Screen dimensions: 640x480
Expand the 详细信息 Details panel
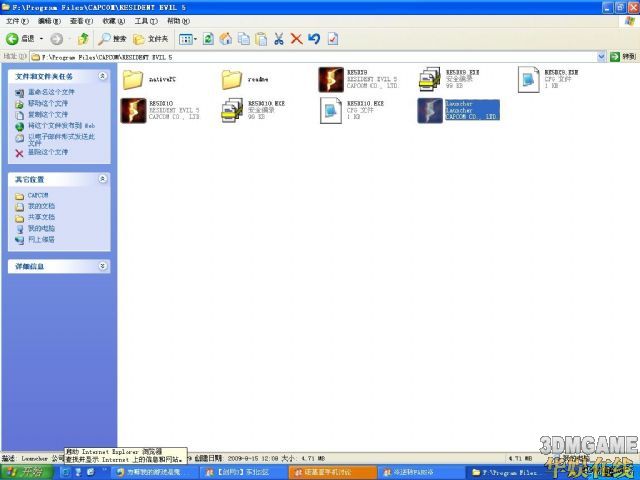(102, 266)
